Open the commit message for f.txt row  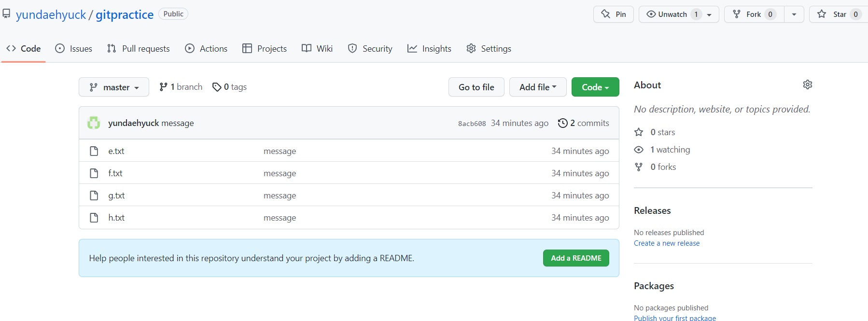pos(280,173)
